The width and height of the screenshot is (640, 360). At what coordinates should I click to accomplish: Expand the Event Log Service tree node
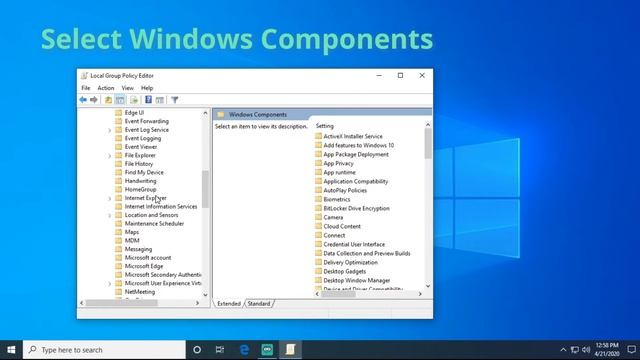tap(109, 130)
